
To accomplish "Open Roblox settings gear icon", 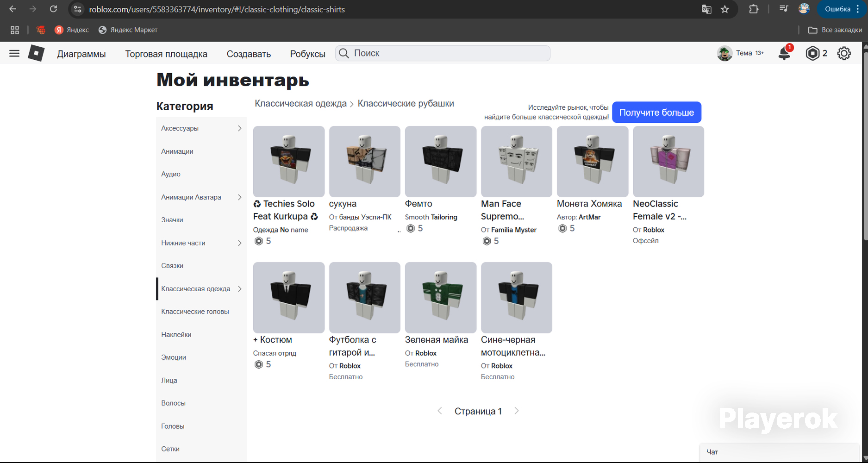I will [844, 53].
